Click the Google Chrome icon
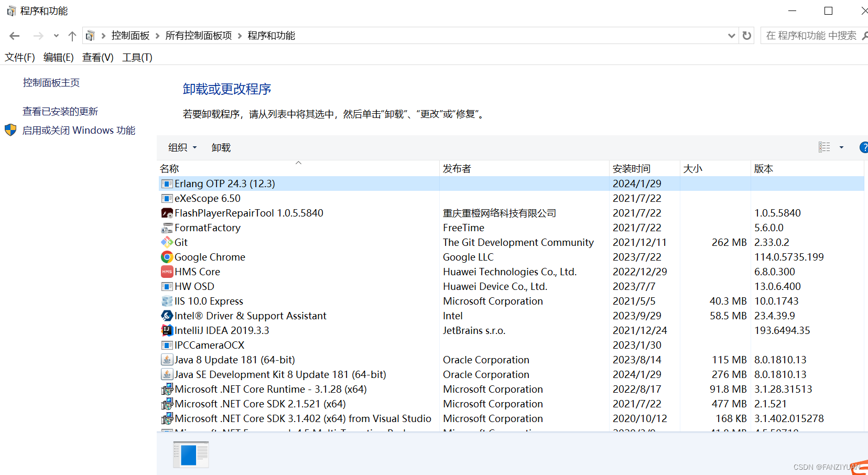868x475 pixels. (167, 257)
